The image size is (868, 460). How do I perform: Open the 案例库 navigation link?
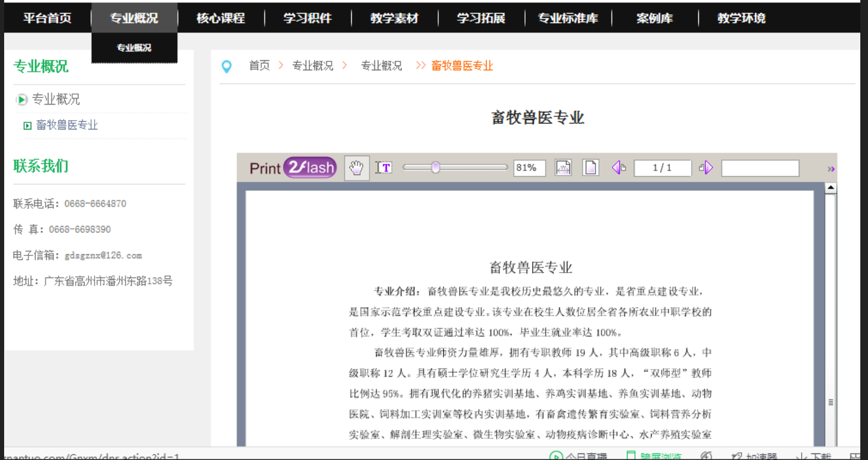(655, 18)
